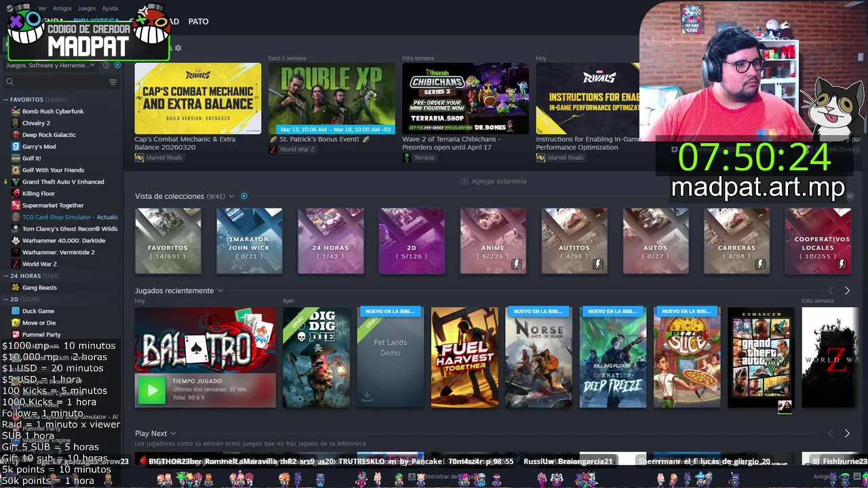Open the AUTOS collection tile
The image size is (868, 488).
coord(656,241)
